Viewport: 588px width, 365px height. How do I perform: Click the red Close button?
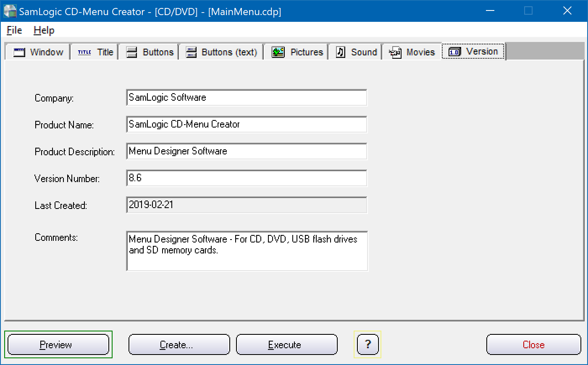click(534, 344)
